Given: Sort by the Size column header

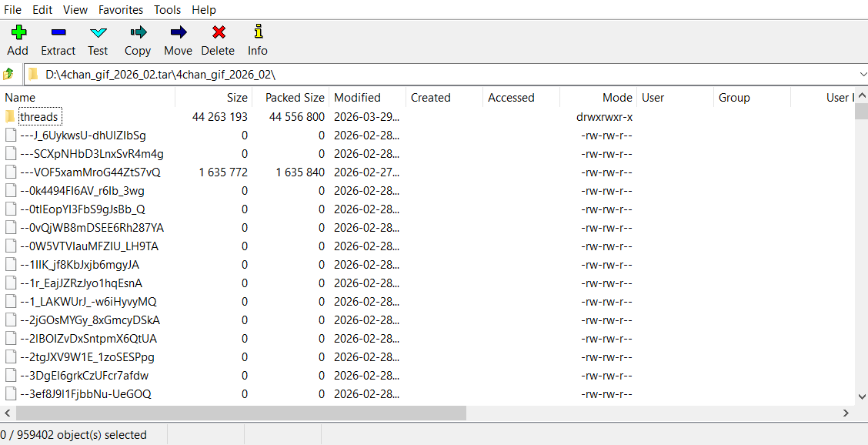Looking at the screenshot, I should click(x=214, y=98).
